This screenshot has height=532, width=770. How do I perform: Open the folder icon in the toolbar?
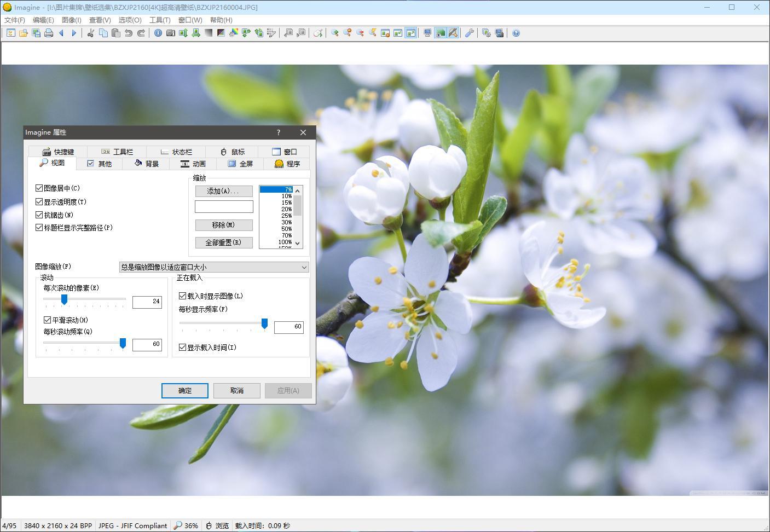pyautogui.click(x=24, y=33)
